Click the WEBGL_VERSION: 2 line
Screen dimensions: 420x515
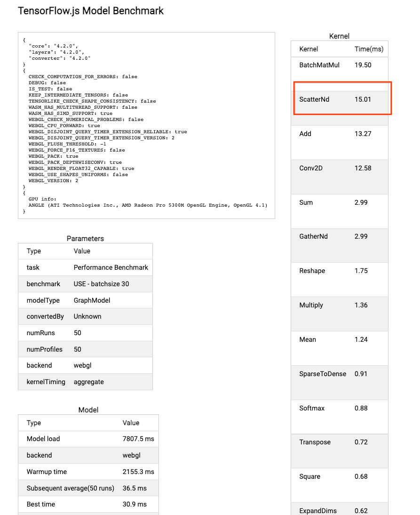53,181
